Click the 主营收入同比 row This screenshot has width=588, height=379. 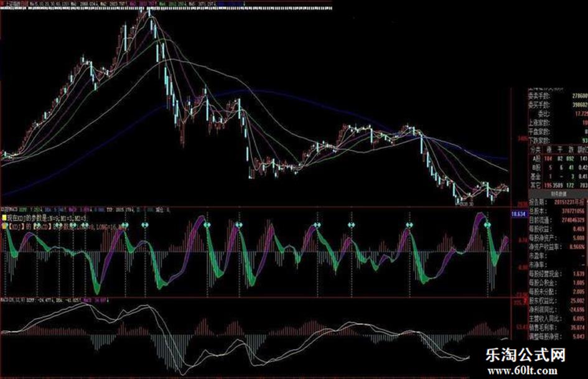(558, 319)
